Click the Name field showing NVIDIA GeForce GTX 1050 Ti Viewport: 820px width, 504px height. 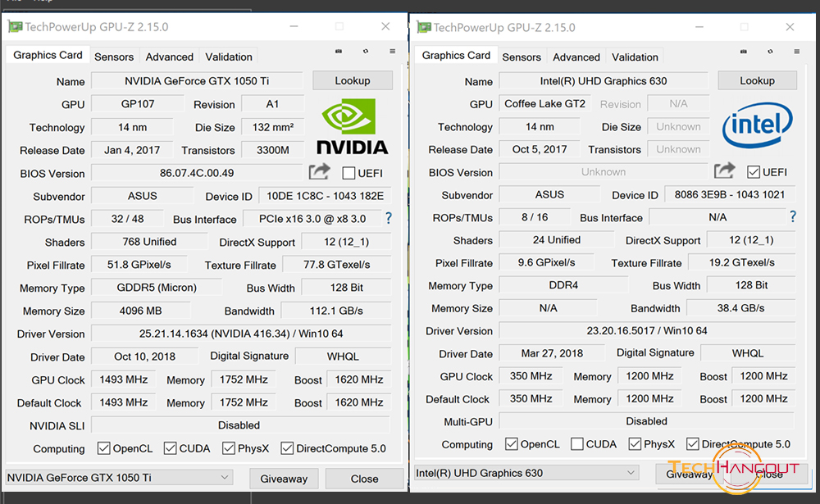197,81
